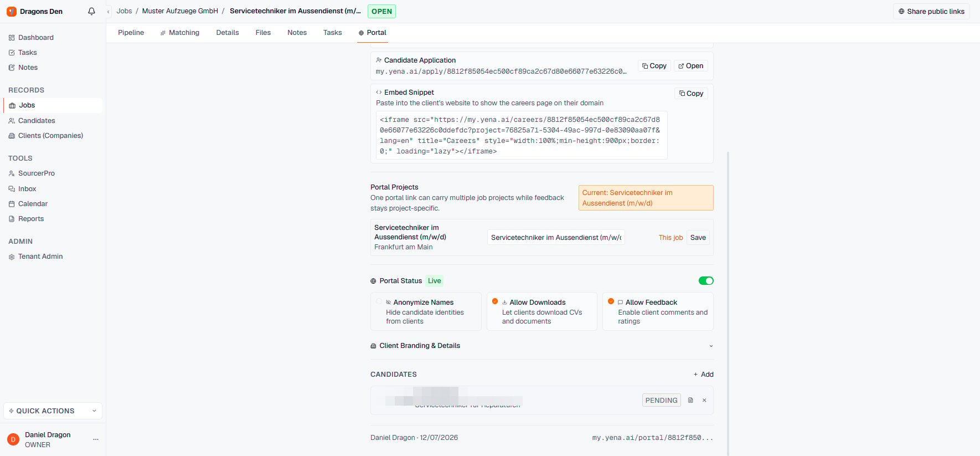The image size is (980, 456).
Task: Disable Allow Downloads option
Action: [495, 301]
